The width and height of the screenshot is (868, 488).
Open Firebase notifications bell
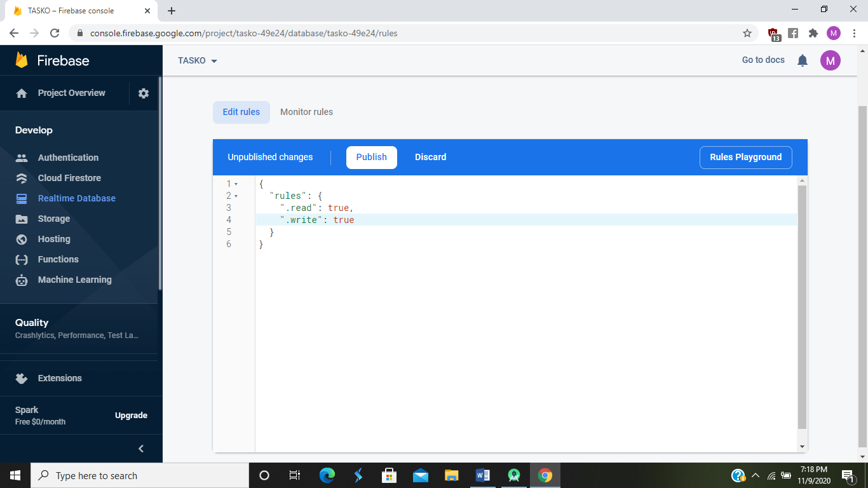pyautogui.click(x=802, y=60)
